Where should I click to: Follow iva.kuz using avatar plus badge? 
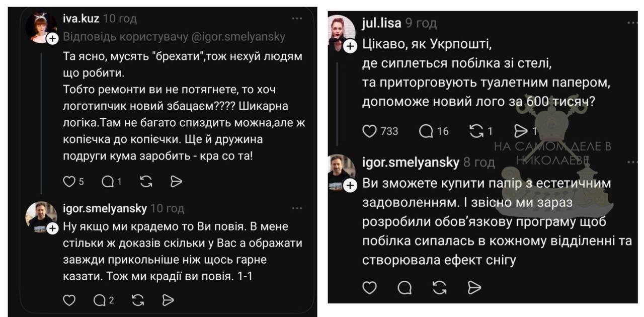tap(52, 39)
